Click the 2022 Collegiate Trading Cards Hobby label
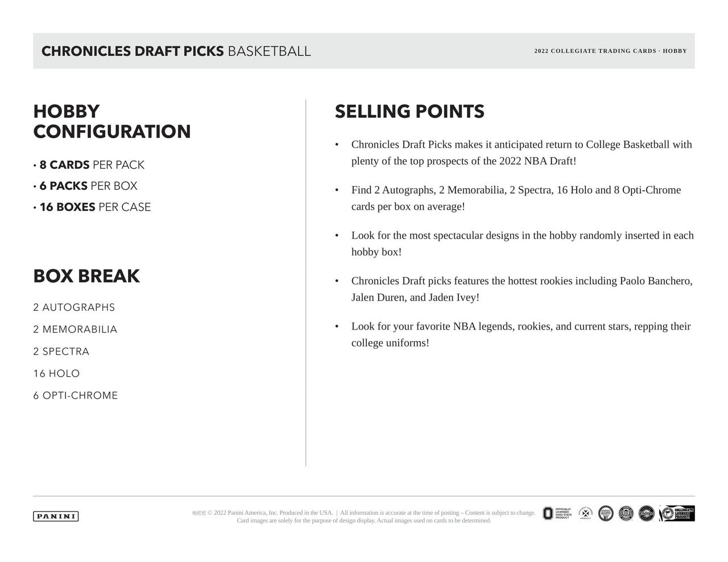 (x=610, y=51)
